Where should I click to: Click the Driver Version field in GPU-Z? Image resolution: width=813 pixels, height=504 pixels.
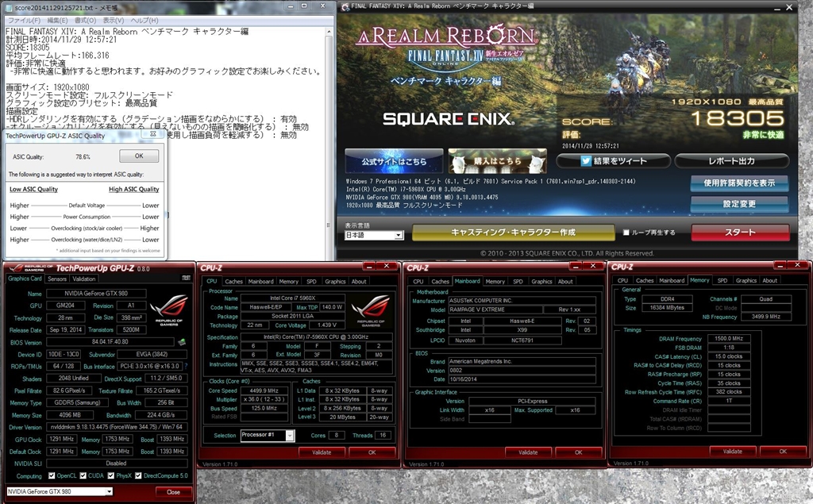click(116, 427)
